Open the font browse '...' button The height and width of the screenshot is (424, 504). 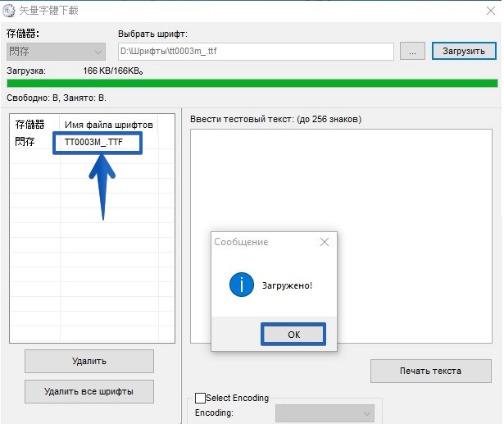[412, 51]
